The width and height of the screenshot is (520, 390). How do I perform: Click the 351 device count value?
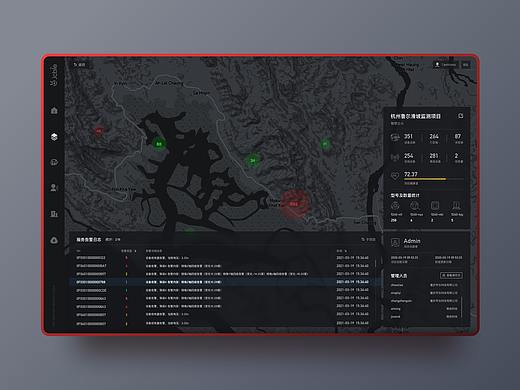click(408, 136)
